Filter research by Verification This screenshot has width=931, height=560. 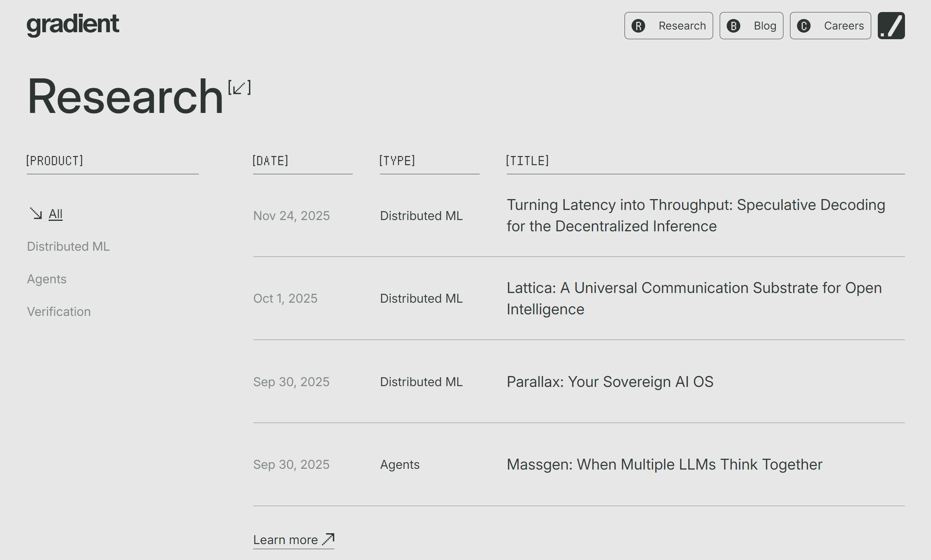[x=59, y=312]
